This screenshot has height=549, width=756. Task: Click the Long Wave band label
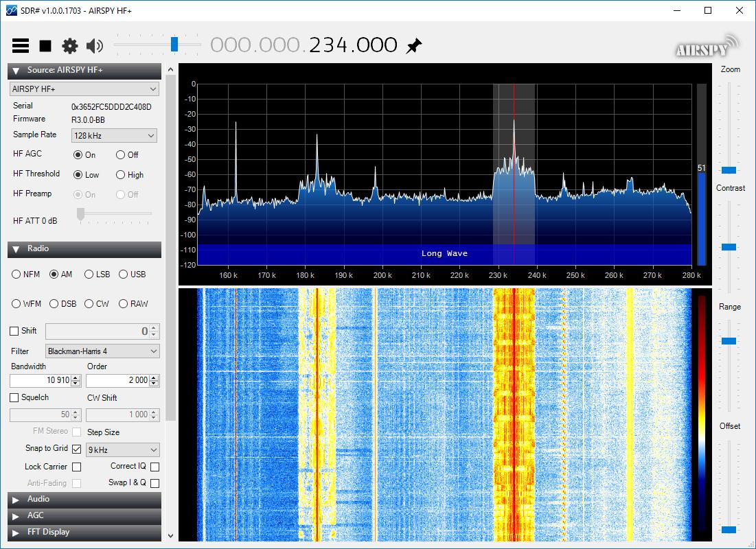(x=444, y=253)
